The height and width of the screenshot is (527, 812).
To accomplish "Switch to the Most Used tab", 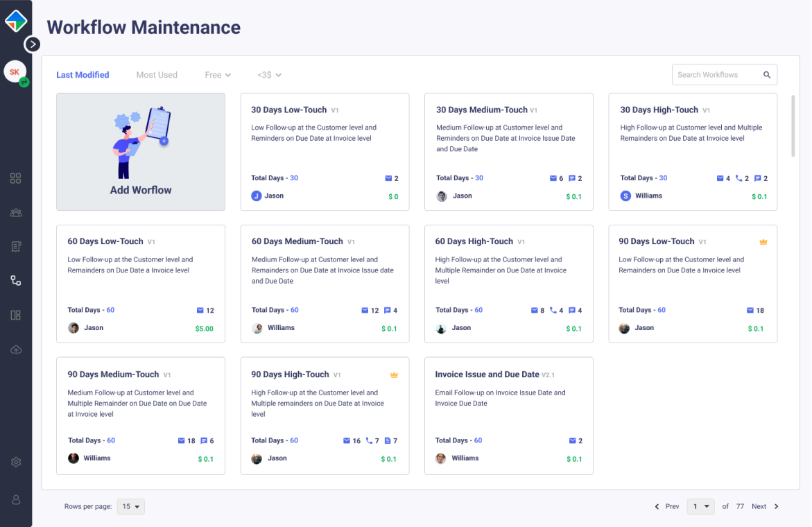I will (157, 74).
